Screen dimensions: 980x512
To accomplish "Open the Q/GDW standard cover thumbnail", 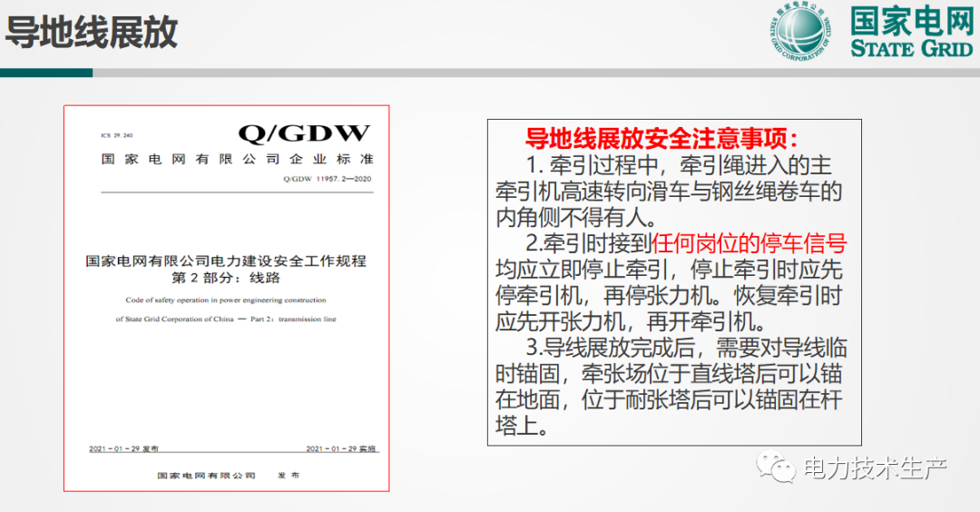I will click(x=226, y=298).
